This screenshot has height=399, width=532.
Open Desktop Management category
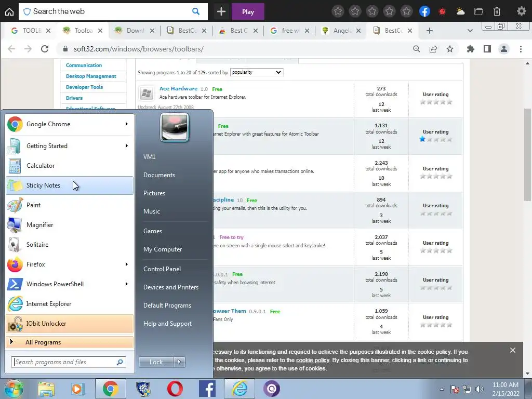click(x=91, y=76)
